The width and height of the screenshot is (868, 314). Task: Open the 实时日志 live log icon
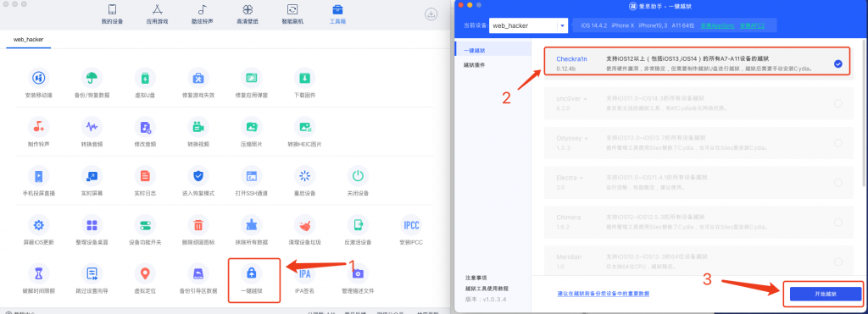(145, 176)
